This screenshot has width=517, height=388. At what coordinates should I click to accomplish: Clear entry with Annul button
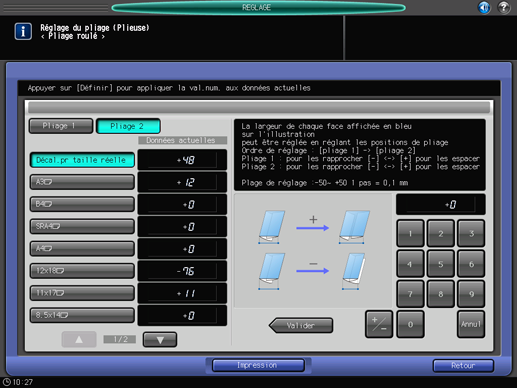[x=471, y=324]
